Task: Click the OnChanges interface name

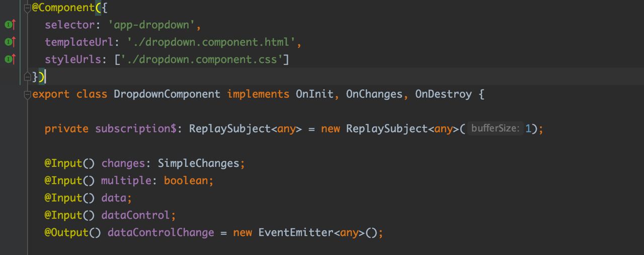Action: [x=374, y=94]
